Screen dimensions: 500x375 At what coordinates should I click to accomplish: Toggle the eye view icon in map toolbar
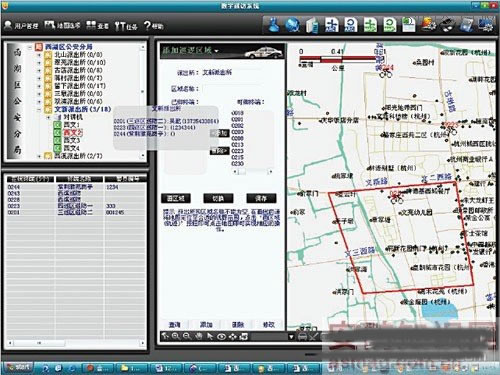221,336
